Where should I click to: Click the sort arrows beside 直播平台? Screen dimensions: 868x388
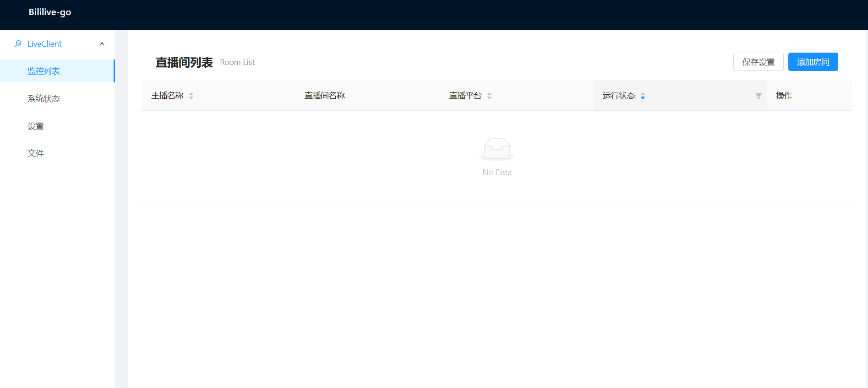pyautogui.click(x=489, y=96)
